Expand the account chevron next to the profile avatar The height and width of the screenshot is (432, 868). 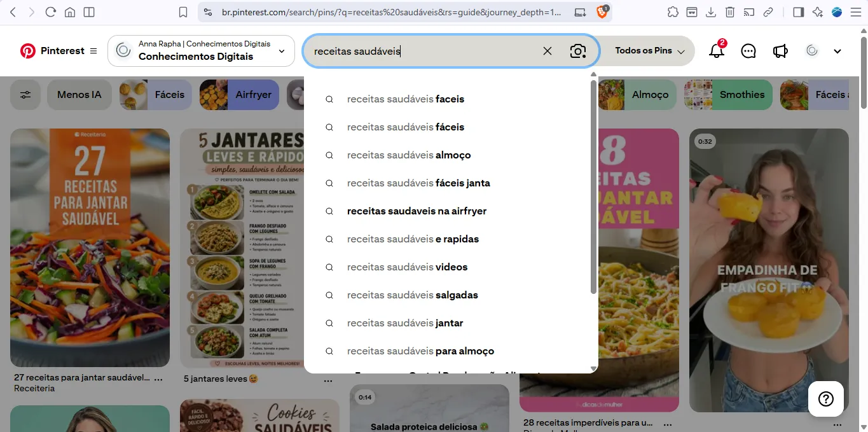click(x=837, y=51)
